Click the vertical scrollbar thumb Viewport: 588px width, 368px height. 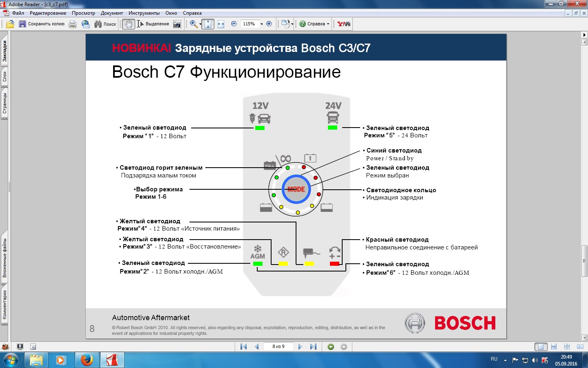point(584,260)
